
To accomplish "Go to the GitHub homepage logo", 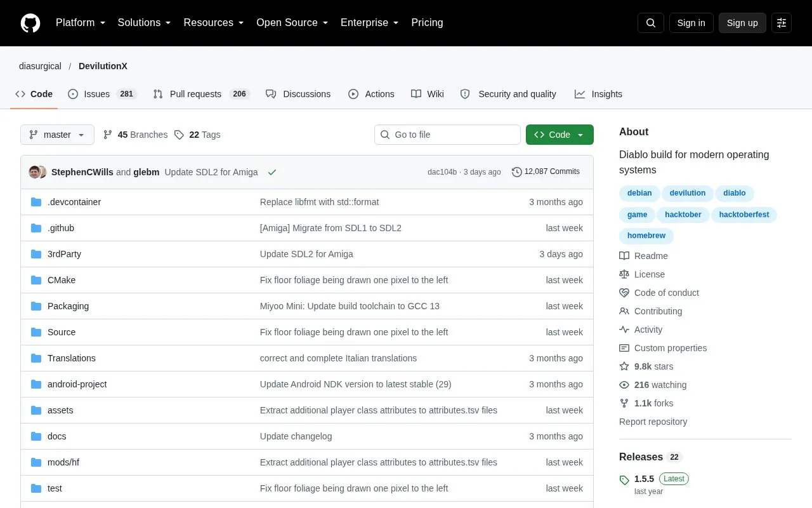I will (x=30, y=23).
